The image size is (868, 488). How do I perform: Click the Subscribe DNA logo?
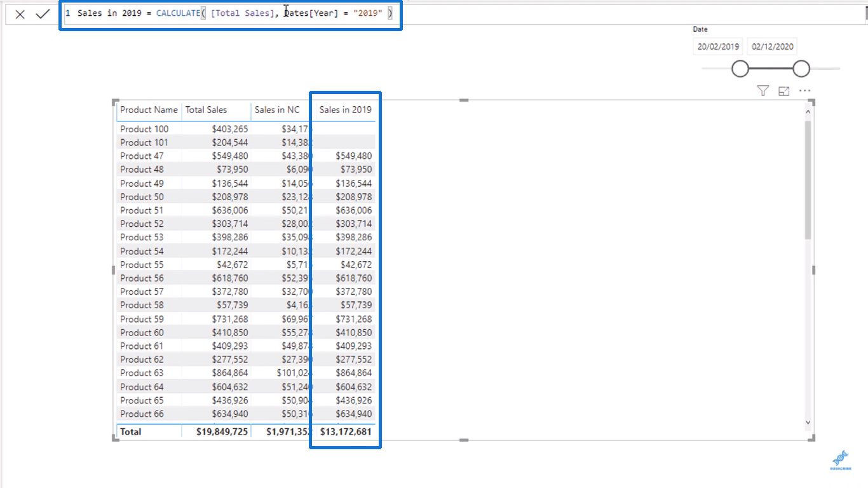click(x=840, y=460)
